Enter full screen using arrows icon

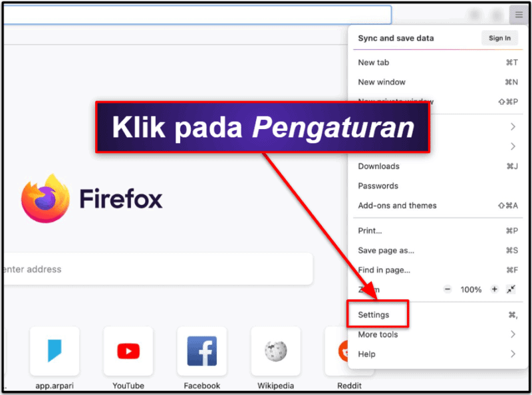(511, 289)
